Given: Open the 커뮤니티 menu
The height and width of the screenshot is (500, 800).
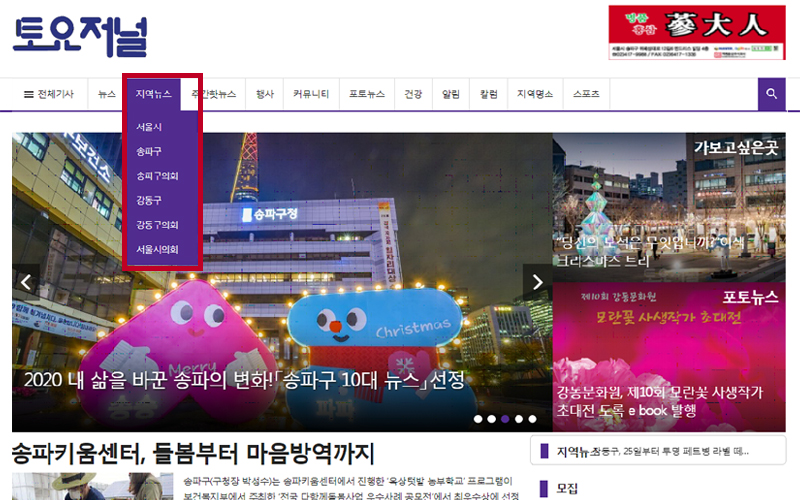Looking at the screenshot, I should pos(311,94).
